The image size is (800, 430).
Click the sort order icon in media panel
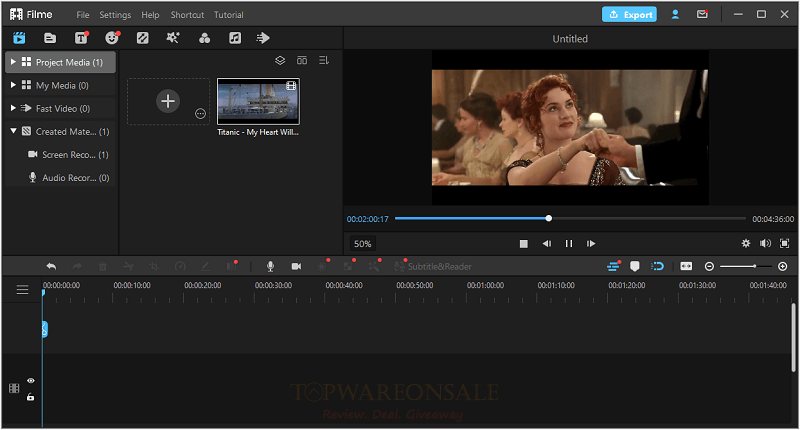tap(324, 61)
